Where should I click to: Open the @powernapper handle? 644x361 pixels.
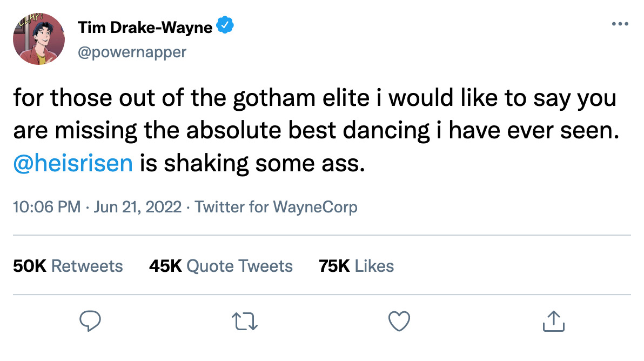coord(132,52)
